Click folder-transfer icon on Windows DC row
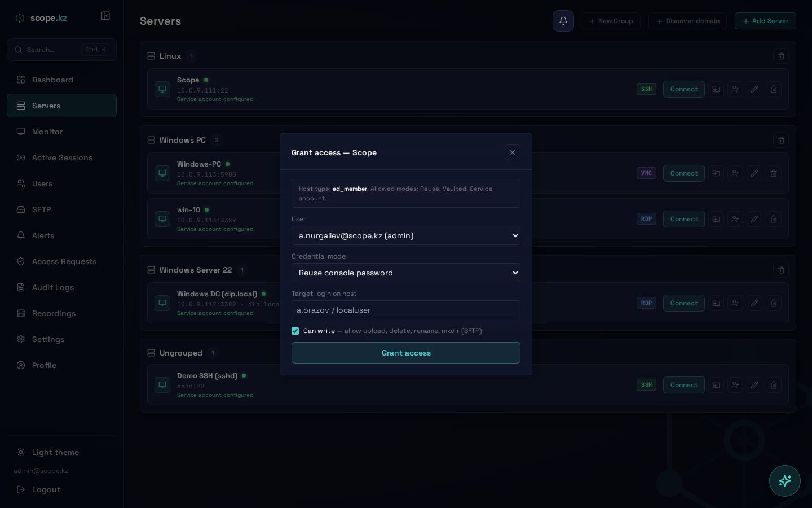The width and height of the screenshot is (812, 508). pos(716,303)
